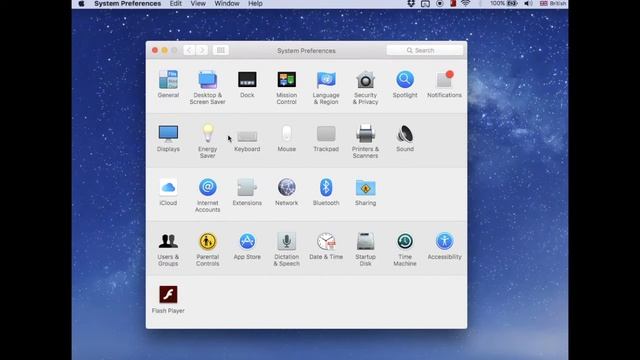Open the Window menu
The height and width of the screenshot is (360, 640).
tap(227, 4)
